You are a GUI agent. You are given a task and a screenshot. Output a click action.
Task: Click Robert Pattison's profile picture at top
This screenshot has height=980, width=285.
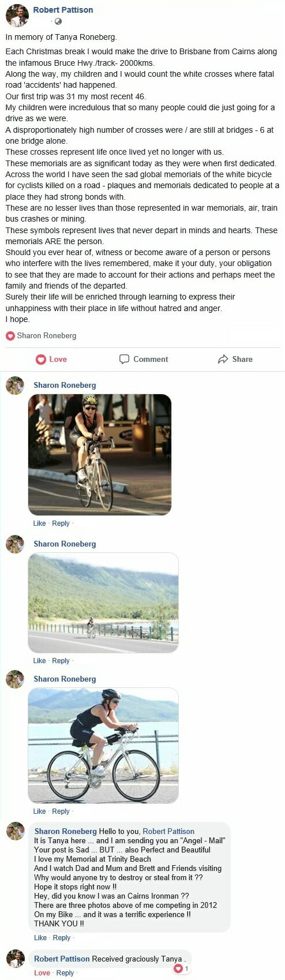coord(17,16)
